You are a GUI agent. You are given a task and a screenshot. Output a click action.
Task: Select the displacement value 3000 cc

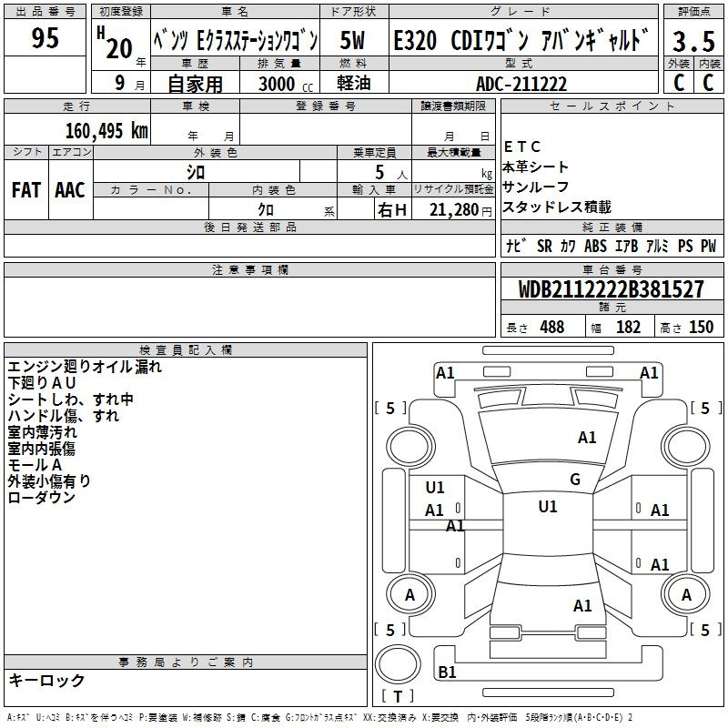(x=286, y=84)
